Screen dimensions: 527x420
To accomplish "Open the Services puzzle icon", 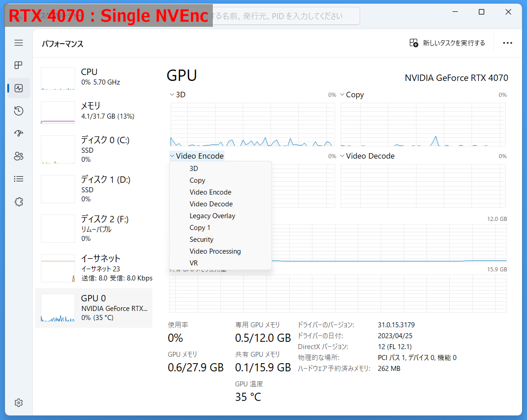I will pos(19,202).
